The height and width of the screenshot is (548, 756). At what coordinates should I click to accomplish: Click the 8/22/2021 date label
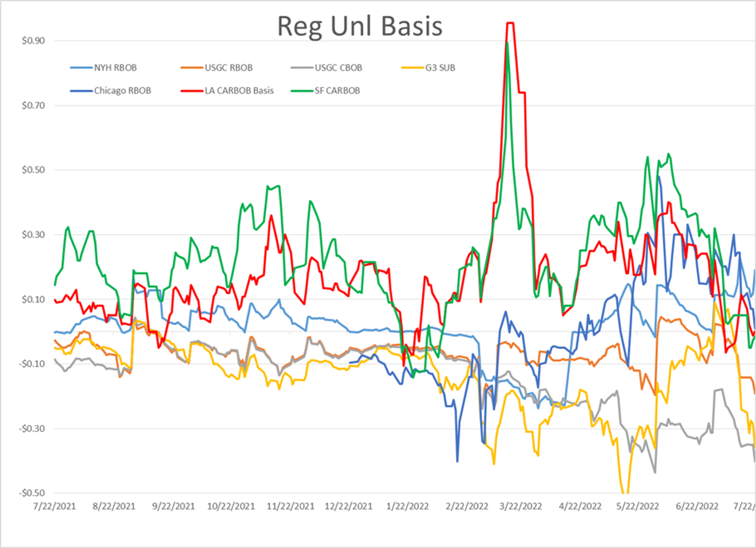[114, 507]
